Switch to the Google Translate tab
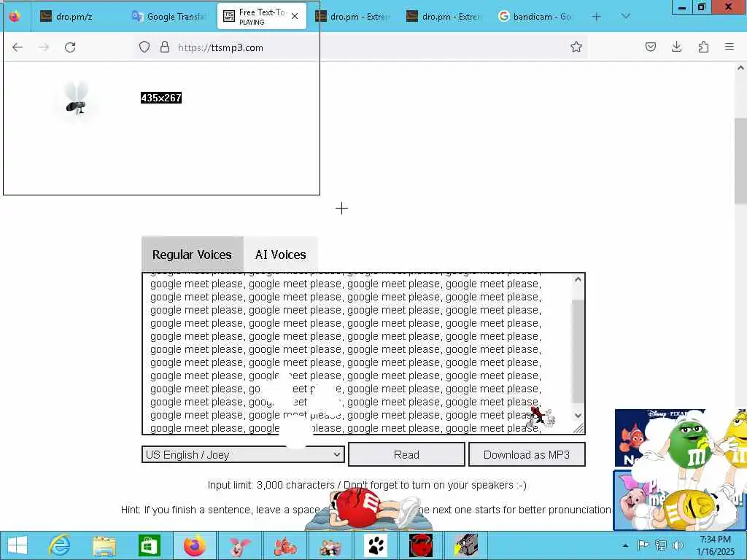 coord(169,17)
